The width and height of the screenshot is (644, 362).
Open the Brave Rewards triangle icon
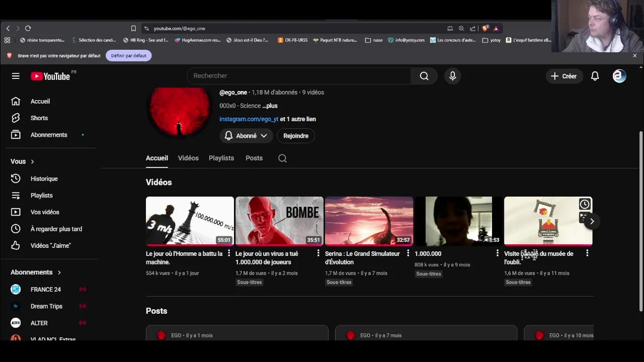(496, 29)
